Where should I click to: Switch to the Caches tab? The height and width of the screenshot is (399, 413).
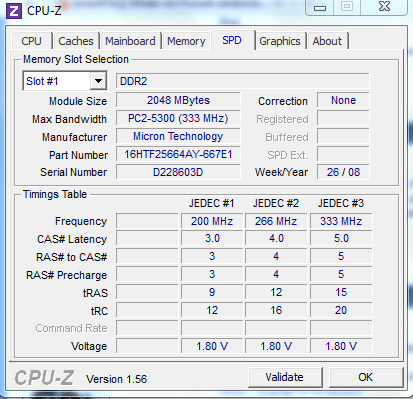tap(76, 41)
